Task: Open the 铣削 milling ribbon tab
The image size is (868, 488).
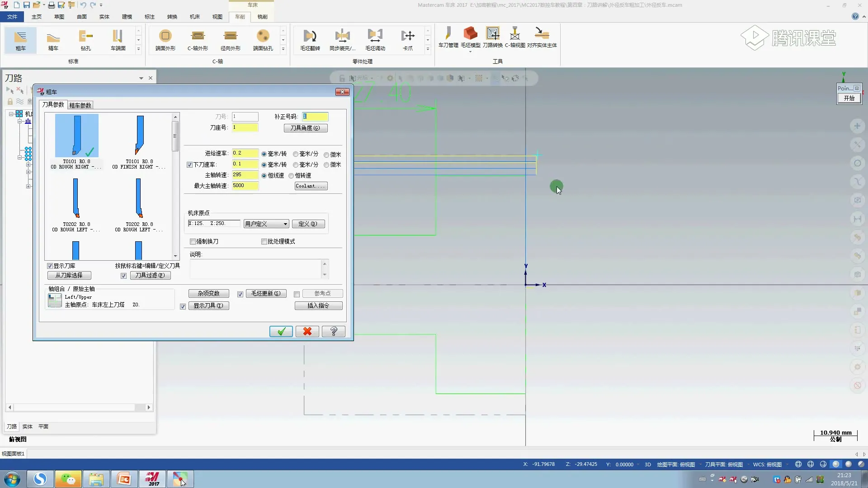Action: point(262,17)
